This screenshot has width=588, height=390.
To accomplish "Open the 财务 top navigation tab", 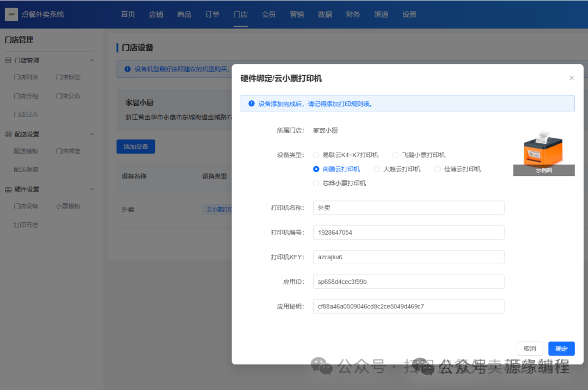I will pyautogui.click(x=353, y=14).
